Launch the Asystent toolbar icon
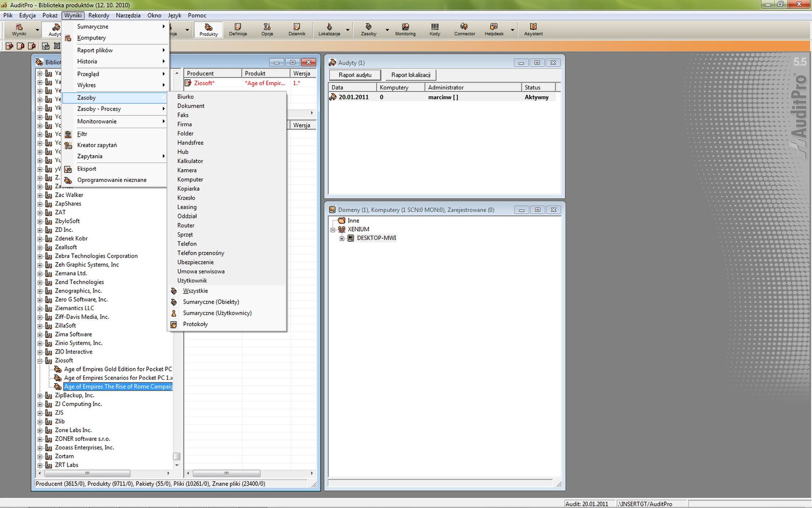Screen dimensions: 812x508 pos(533,30)
